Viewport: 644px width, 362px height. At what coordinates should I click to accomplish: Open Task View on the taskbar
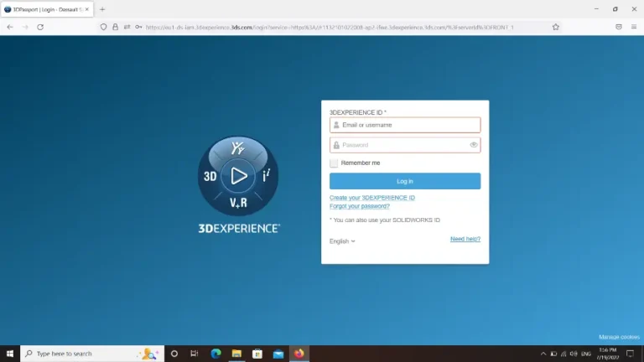[195, 354]
